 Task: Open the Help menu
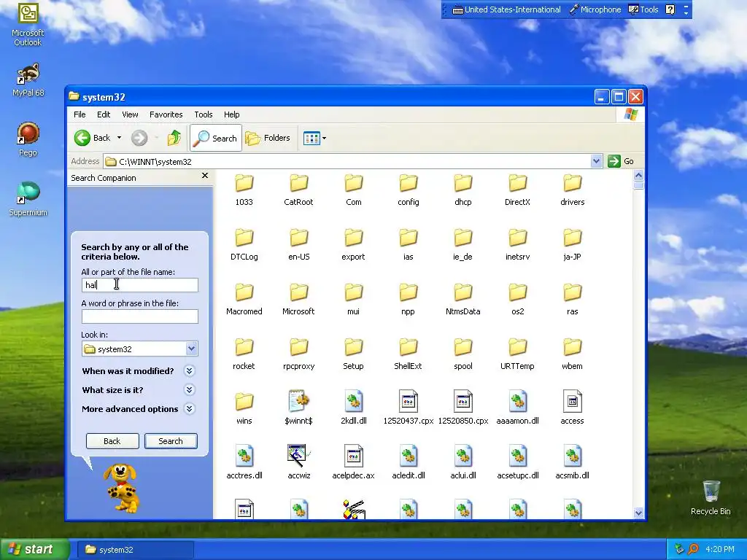(231, 114)
